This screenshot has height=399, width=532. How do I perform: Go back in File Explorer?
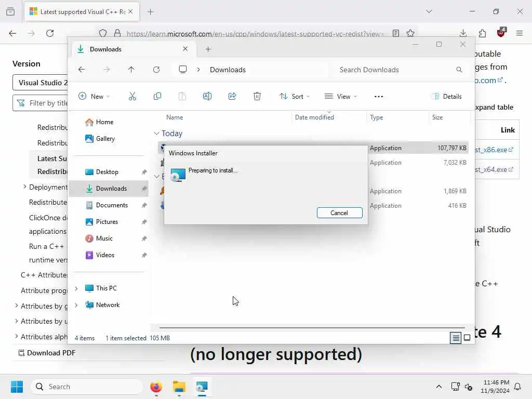(82, 70)
